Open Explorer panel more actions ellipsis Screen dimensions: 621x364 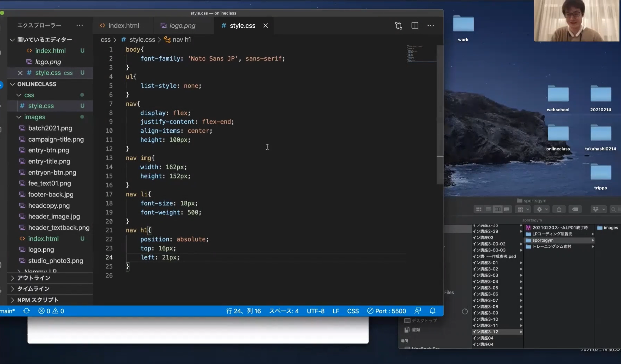[80, 25]
